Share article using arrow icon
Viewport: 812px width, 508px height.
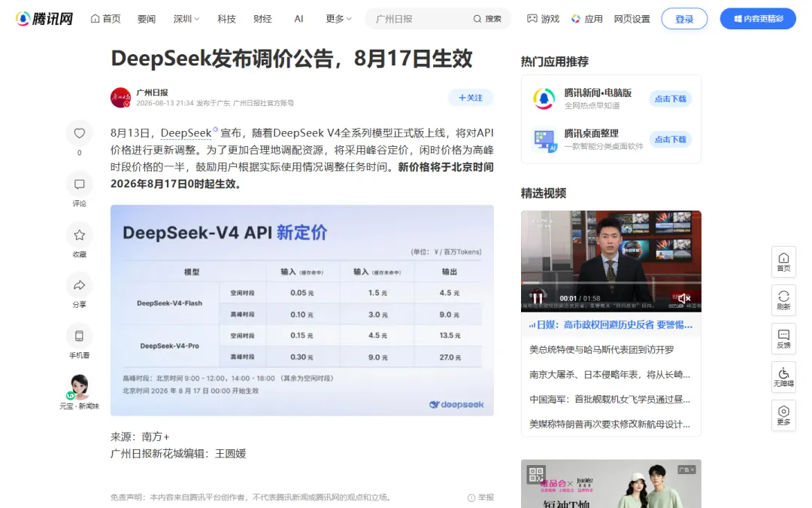click(x=79, y=285)
